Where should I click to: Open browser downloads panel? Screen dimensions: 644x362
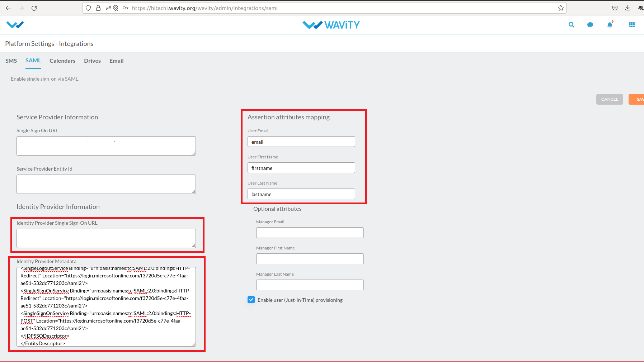click(x=628, y=8)
